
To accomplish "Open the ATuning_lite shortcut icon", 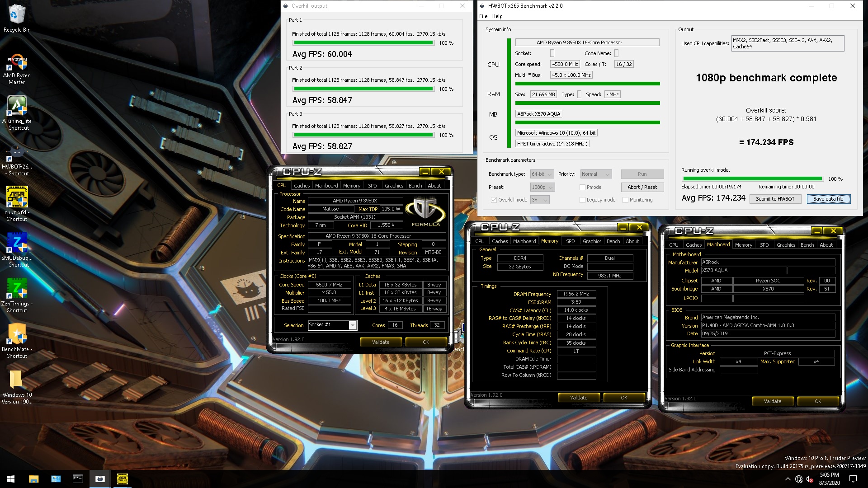I will pos(17,113).
